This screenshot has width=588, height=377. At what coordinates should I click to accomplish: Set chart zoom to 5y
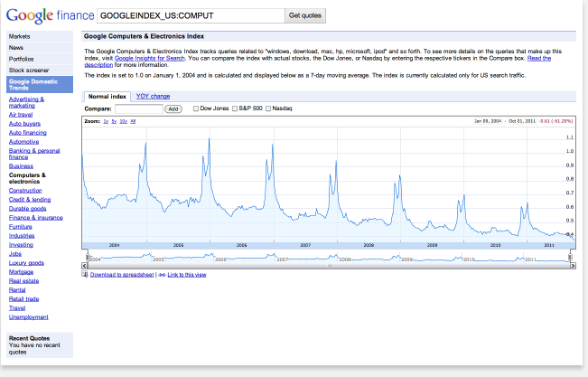tap(113, 120)
